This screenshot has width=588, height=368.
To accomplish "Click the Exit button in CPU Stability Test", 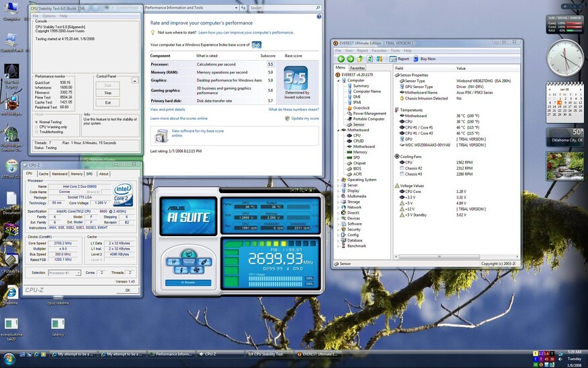I will [108, 102].
